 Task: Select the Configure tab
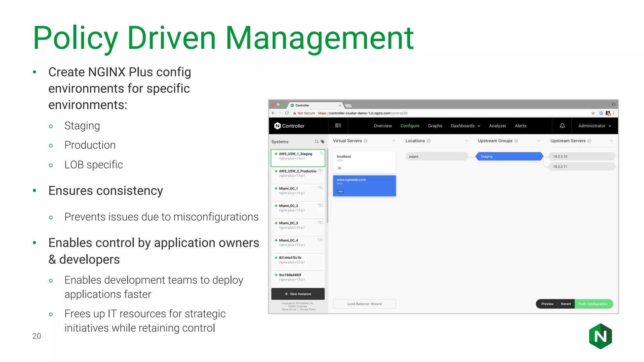[x=410, y=126]
